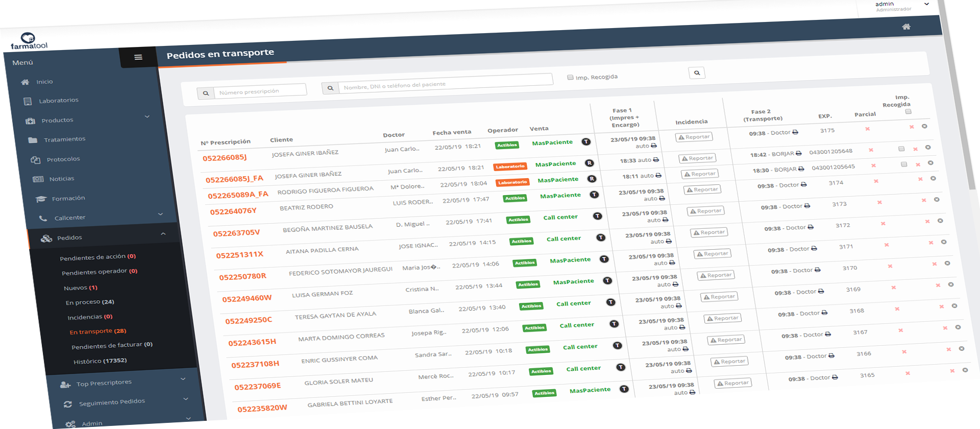This screenshot has width=980, height=429.
Task: Click the R badge on order 052266085J_FA
Action: tap(589, 163)
